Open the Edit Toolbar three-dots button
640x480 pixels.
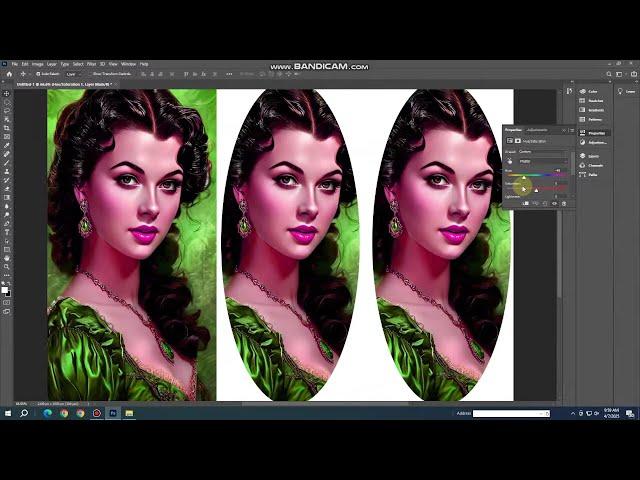click(7, 276)
